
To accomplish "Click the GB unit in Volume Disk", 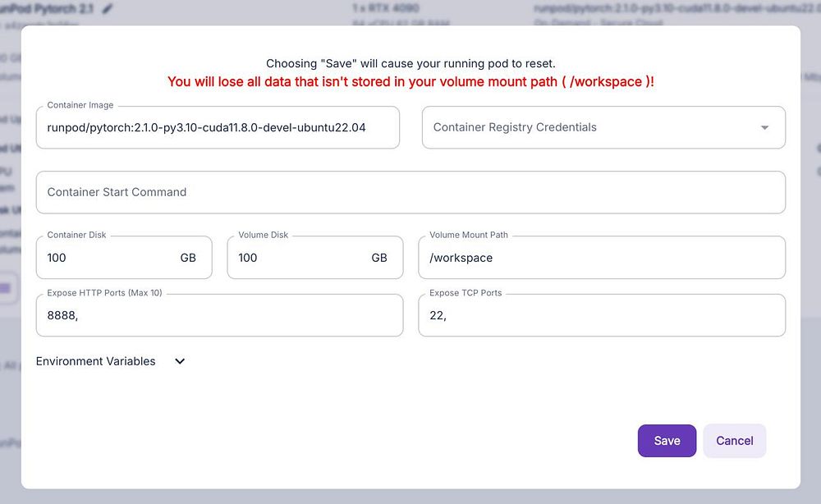I will (379, 258).
